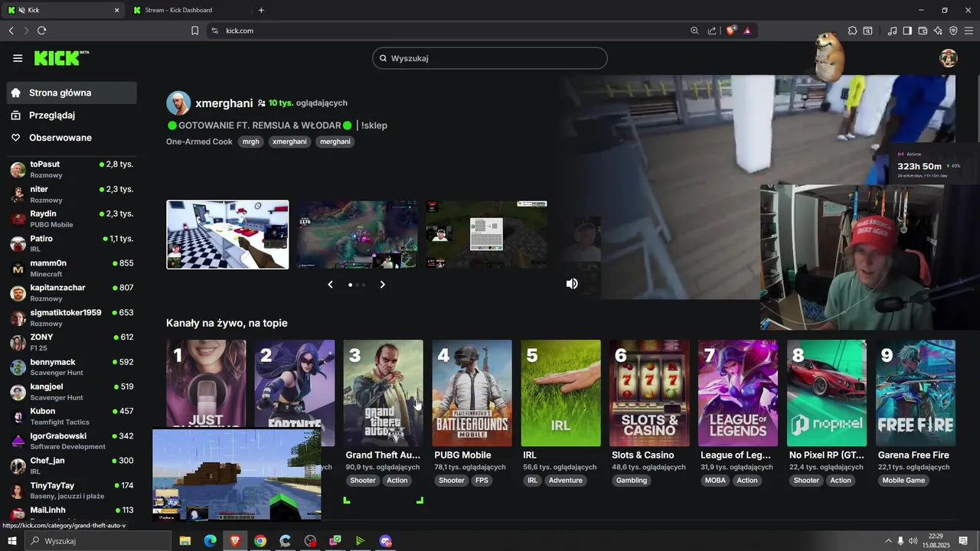Open the Brave VPN shield icon
This screenshot has width=980, height=551.
[953, 31]
